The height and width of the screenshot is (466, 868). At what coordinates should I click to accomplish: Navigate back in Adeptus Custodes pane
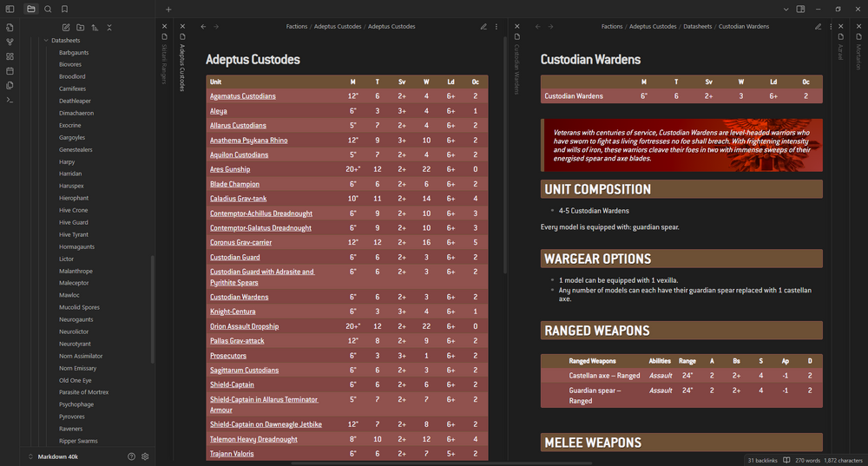[x=203, y=27]
